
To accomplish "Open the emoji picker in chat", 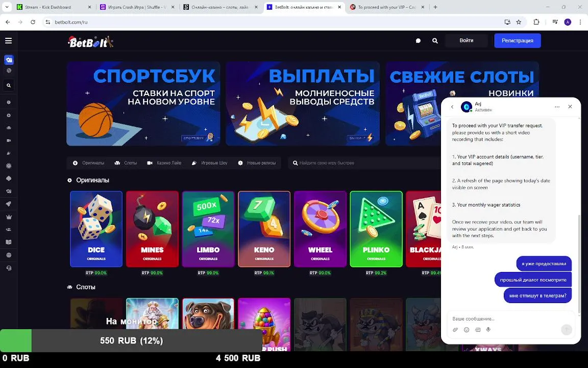I will pos(467,330).
